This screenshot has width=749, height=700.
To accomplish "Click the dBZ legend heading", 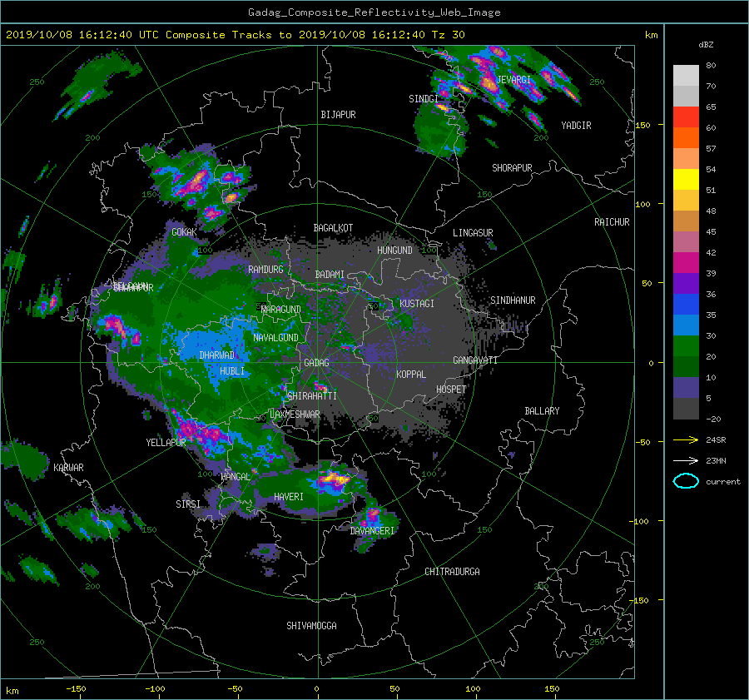I will (706, 45).
